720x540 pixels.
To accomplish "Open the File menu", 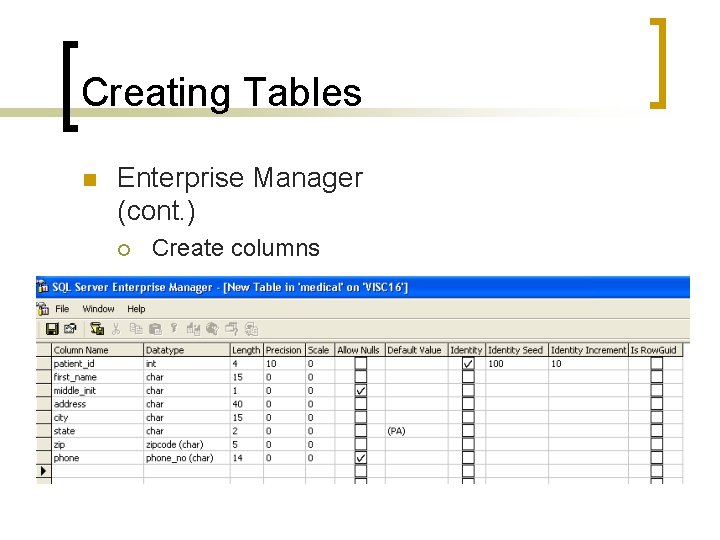I will (x=62, y=309).
